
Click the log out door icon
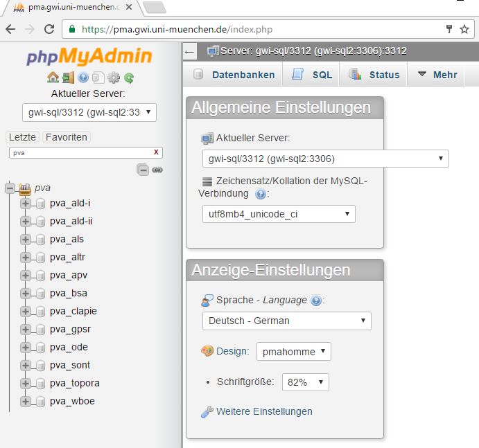(68, 78)
